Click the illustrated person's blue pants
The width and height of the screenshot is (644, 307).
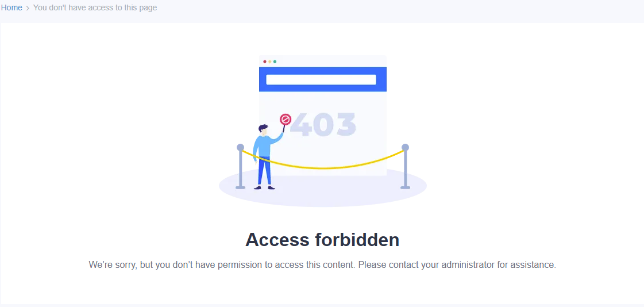[264, 171]
